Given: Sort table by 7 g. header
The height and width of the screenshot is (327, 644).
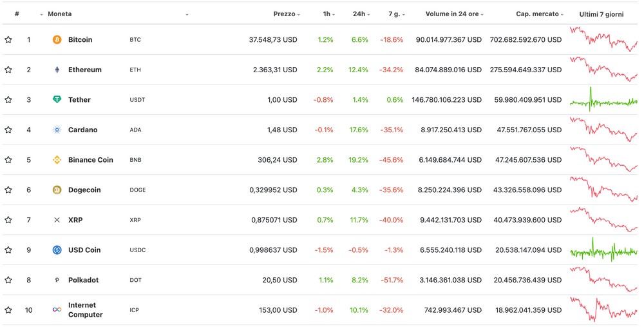Looking at the screenshot, I should (396, 14).
